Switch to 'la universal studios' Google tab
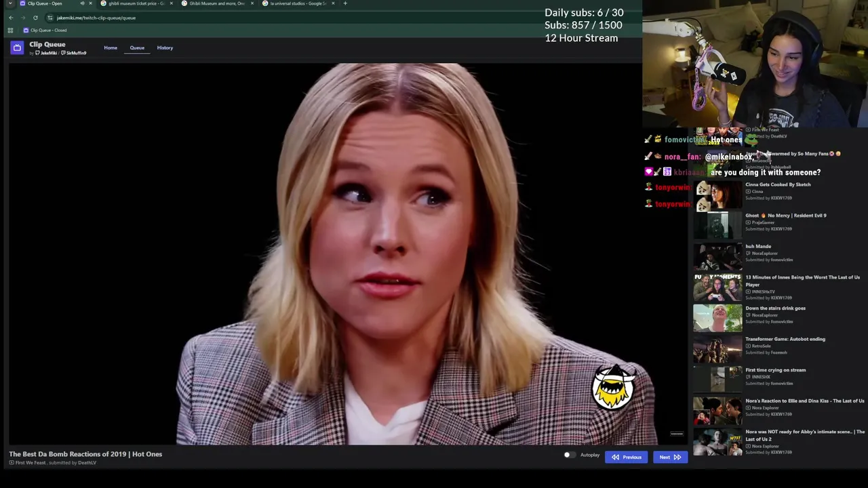This screenshot has height=488, width=868. [297, 3]
